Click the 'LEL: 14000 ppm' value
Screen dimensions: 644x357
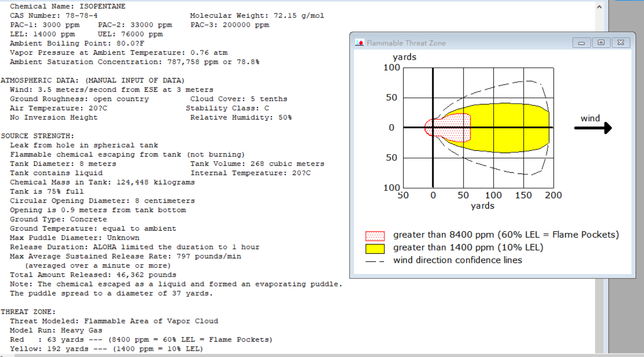coord(42,34)
